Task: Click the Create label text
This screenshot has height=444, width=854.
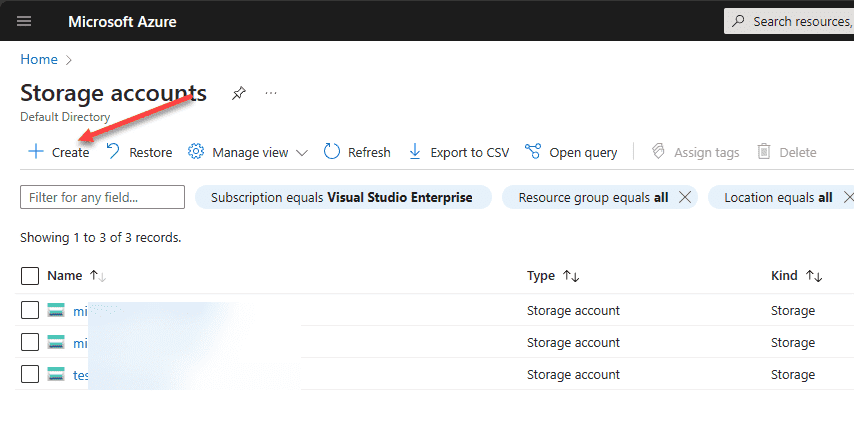Action: (x=71, y=153)
